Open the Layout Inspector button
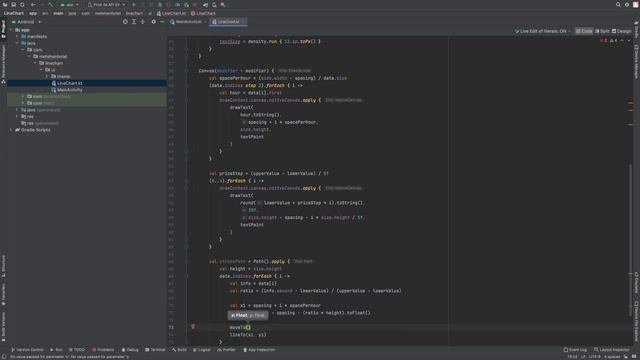Viewport: 640px width, 360px height. (611, 350)
